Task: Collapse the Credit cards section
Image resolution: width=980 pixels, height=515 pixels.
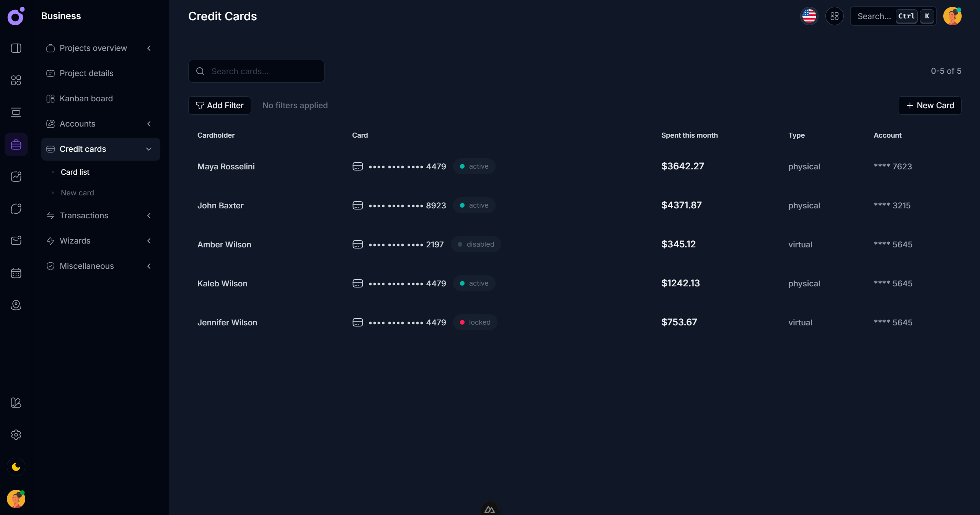Action: point(149,149)
